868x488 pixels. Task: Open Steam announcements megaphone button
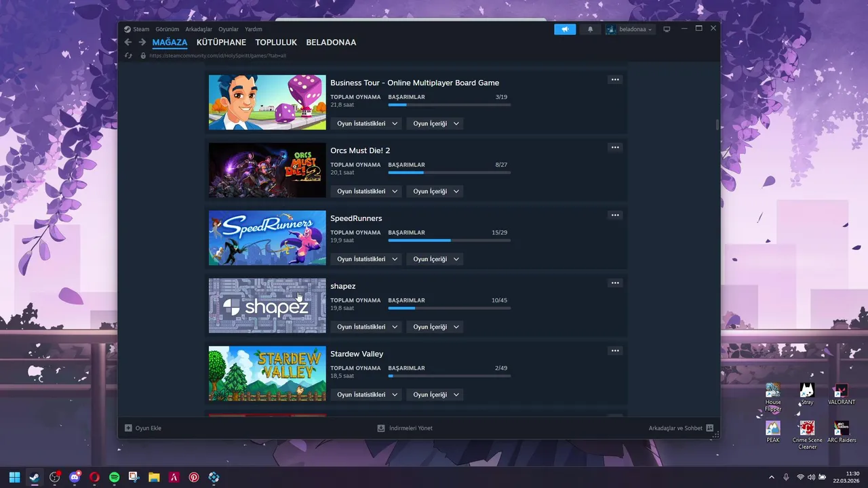coord(565,29)
